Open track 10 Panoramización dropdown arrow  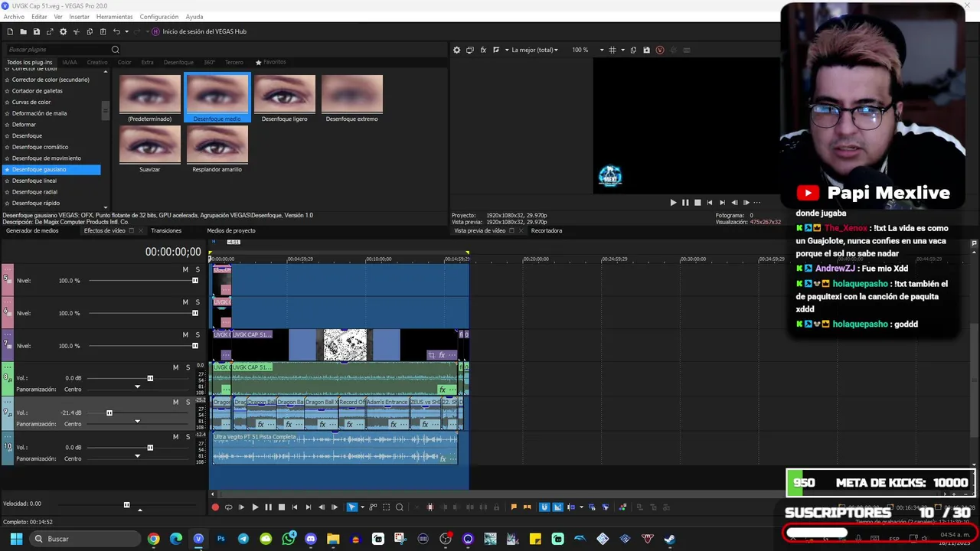[x=137, y=456]
